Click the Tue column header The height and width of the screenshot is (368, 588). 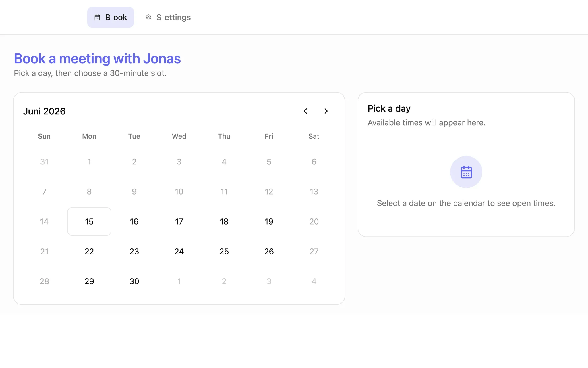click(x=134, y=136)
